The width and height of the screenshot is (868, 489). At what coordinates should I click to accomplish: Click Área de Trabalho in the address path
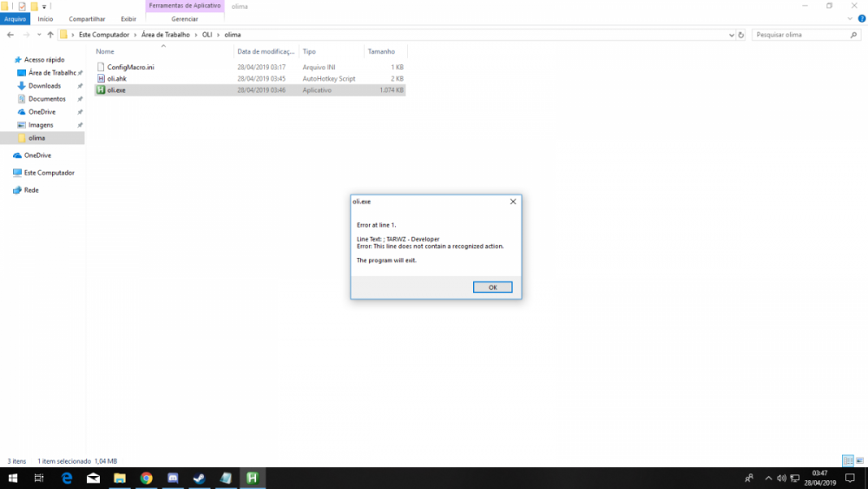pyautogui.click(x=165, y=35)
